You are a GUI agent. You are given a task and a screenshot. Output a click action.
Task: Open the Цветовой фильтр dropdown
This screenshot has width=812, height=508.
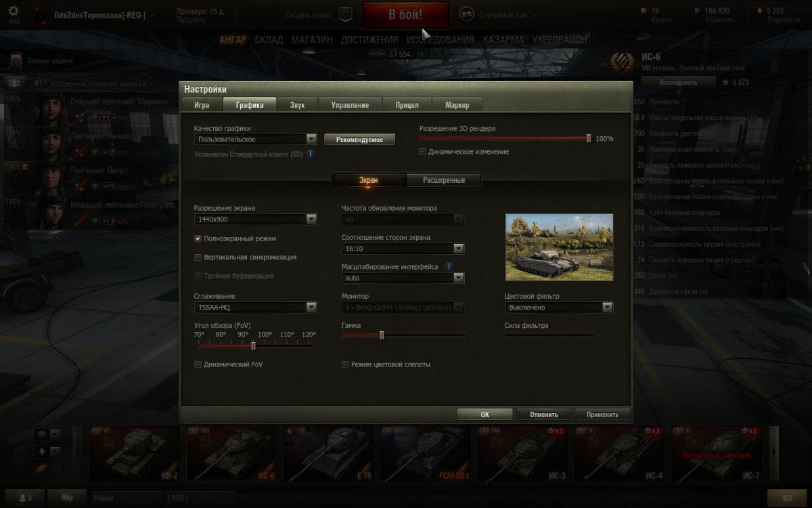(559, 307)
